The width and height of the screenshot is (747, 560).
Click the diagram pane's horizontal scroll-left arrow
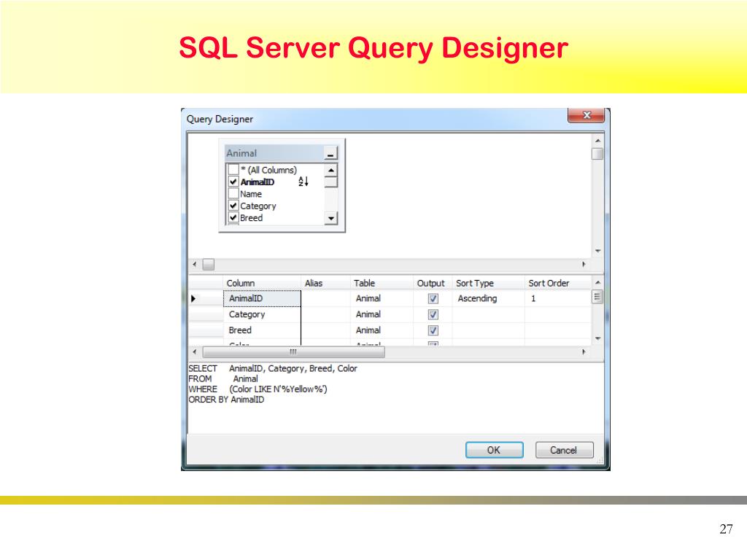194,264
